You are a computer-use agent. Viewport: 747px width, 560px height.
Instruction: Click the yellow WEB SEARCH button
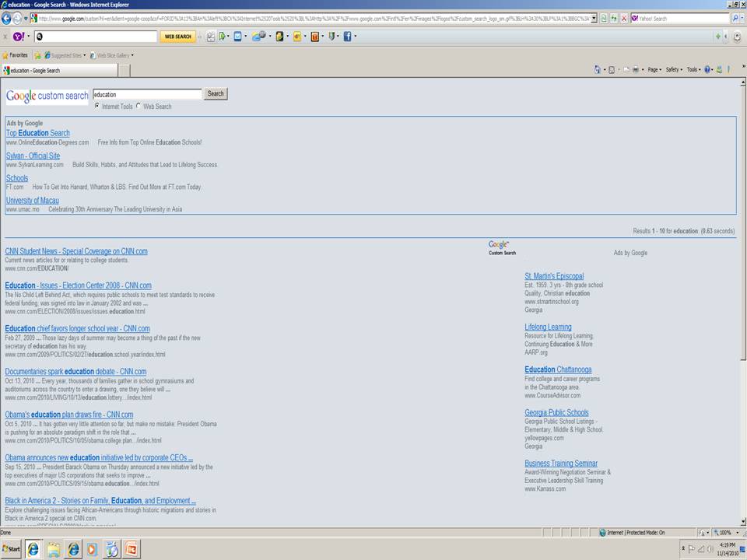tap(177, 37)
